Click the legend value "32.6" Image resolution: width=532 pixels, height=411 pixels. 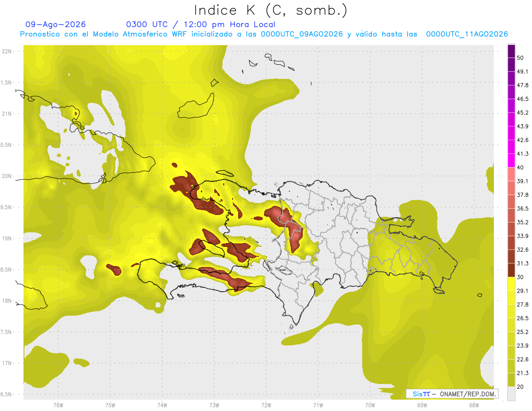(523, 250)
